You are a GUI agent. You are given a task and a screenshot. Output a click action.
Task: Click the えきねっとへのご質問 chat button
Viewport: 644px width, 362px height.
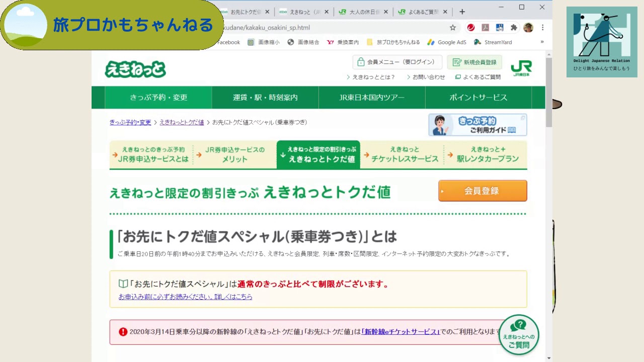519,334
